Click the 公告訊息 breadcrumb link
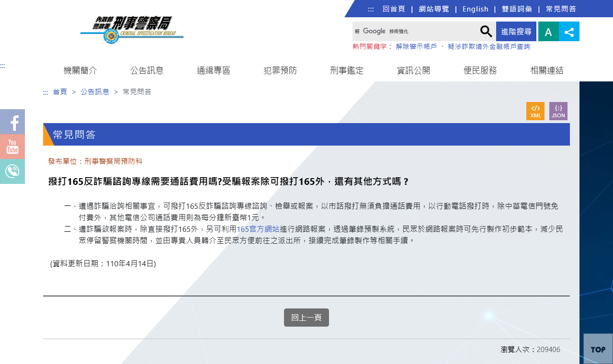Image resolution: width=613 pixels, height=364 pixels. coord(95,92)
